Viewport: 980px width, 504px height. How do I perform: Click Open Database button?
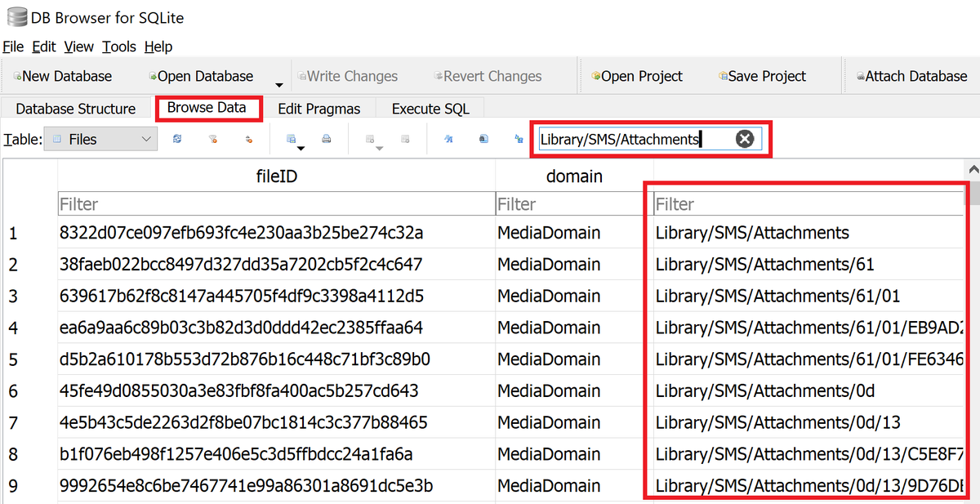point(202,76)
